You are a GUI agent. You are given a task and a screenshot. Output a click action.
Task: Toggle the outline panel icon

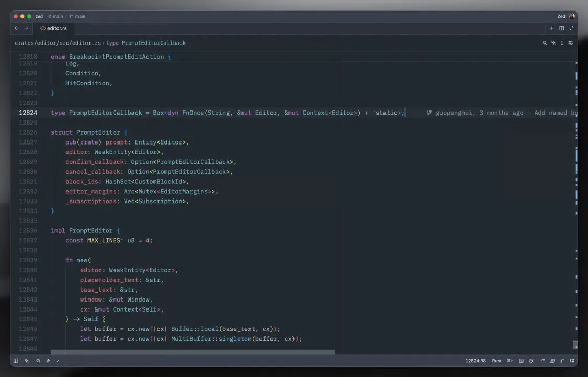point(542,361)
